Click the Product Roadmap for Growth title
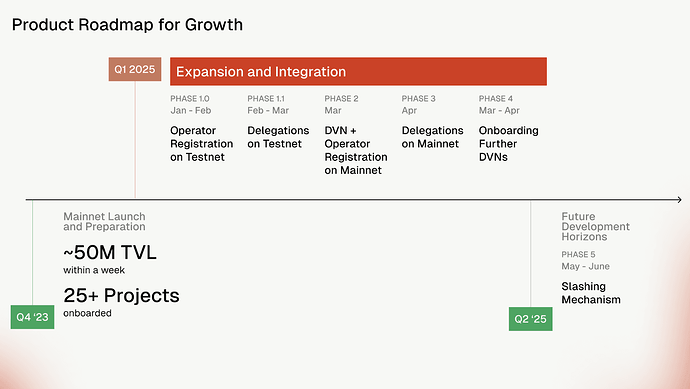 127,25
